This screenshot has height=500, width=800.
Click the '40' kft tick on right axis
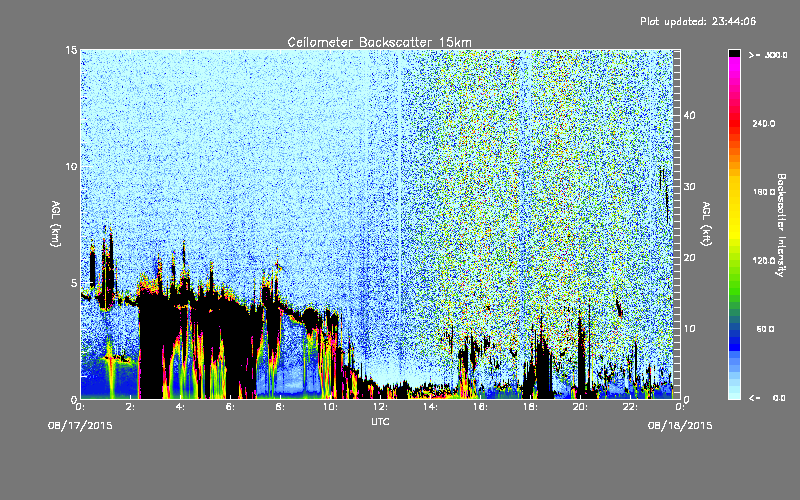tap(689, 115)
